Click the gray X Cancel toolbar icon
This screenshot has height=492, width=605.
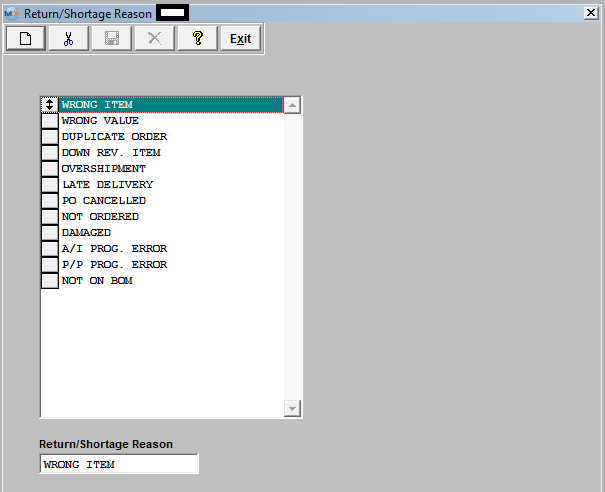point(154,38)
